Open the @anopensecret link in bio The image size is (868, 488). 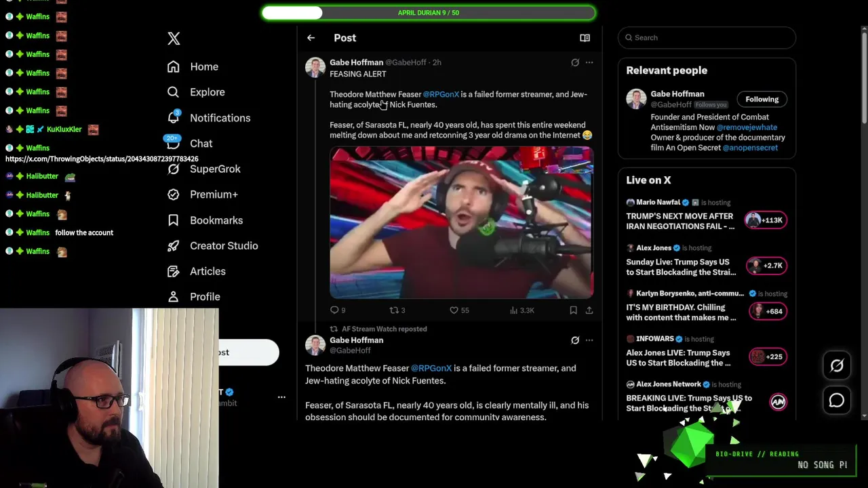(x=750, y=147)
